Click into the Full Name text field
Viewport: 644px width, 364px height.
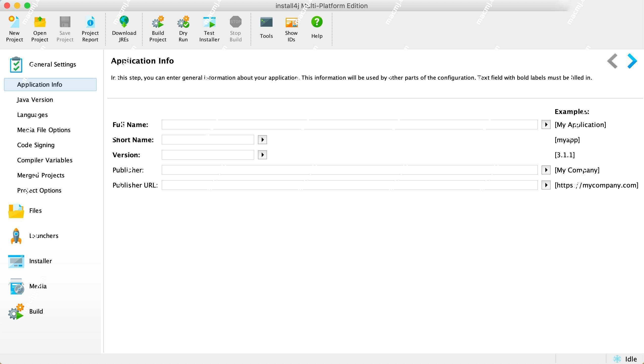[x=350, y=125]
